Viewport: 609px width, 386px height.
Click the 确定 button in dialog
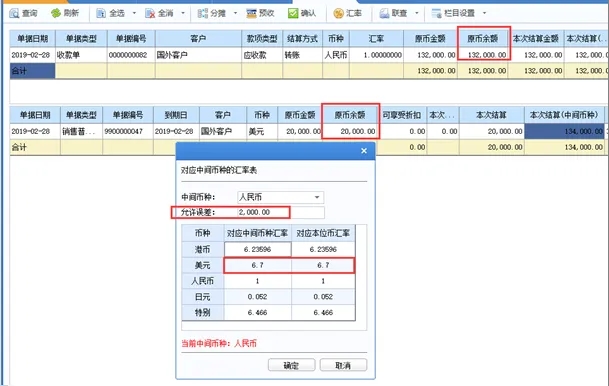291,365
